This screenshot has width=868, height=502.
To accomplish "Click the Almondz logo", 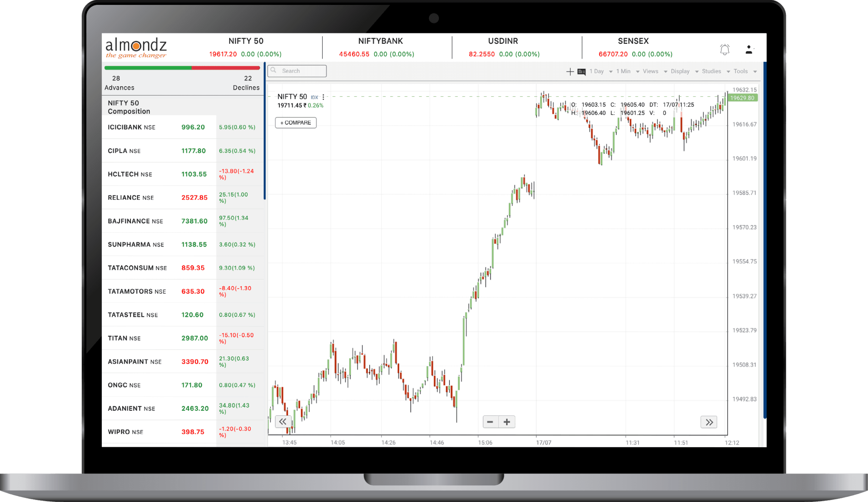I will coord(136,48).
